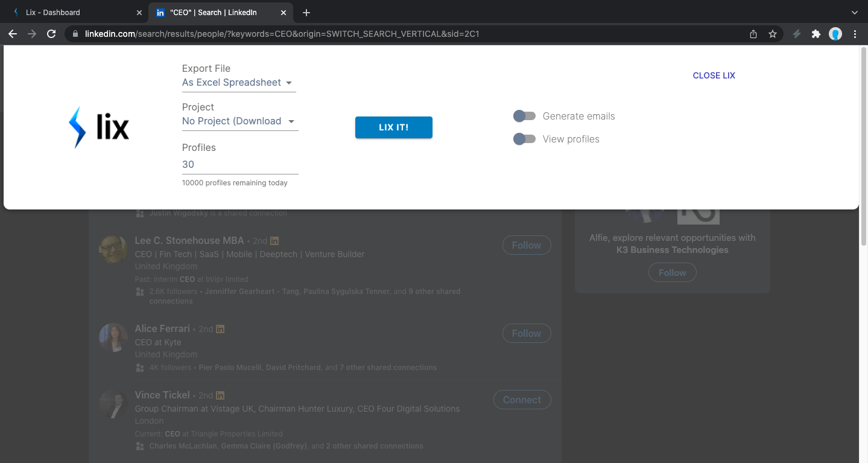Open Lee C. Stonehouse MBA profile name
Image resolution: width=868 pixels, height=463 pixels.
(x=189, y=240)
